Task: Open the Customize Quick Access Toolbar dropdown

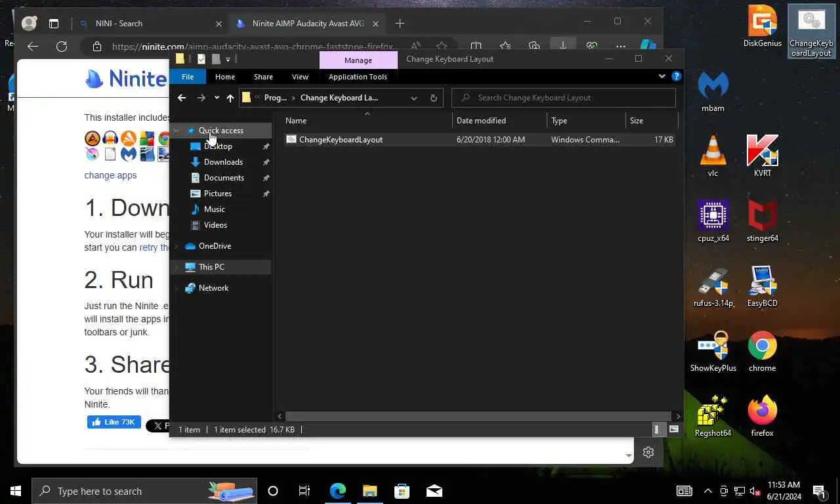Action: [x=228, y=59]
